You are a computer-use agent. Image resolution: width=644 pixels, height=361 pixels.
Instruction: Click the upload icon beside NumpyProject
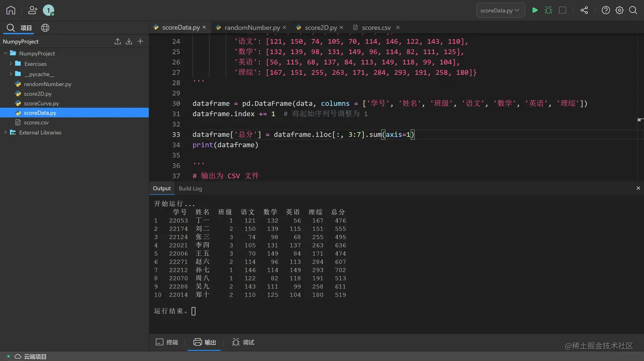(x=118, y=41)
